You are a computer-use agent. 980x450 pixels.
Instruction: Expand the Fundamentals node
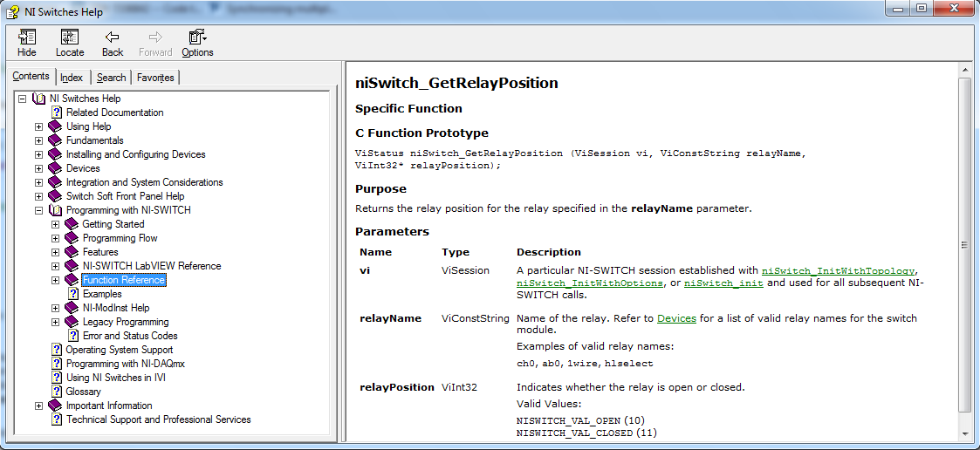coord(38,140)
